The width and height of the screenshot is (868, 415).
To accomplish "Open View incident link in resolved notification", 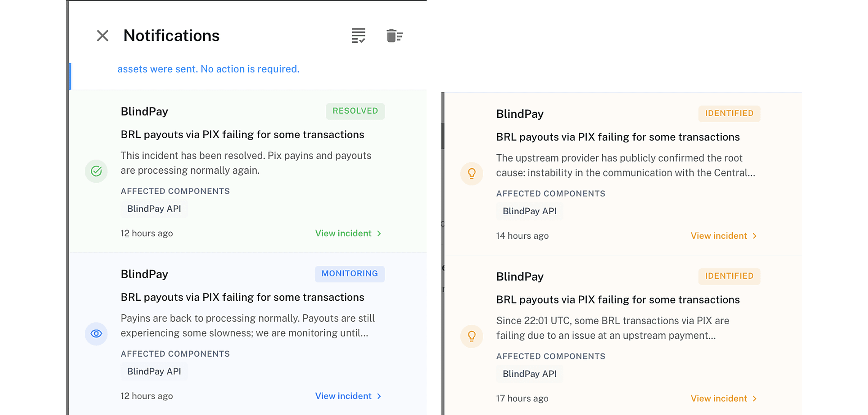I will (x=348, y=233).
